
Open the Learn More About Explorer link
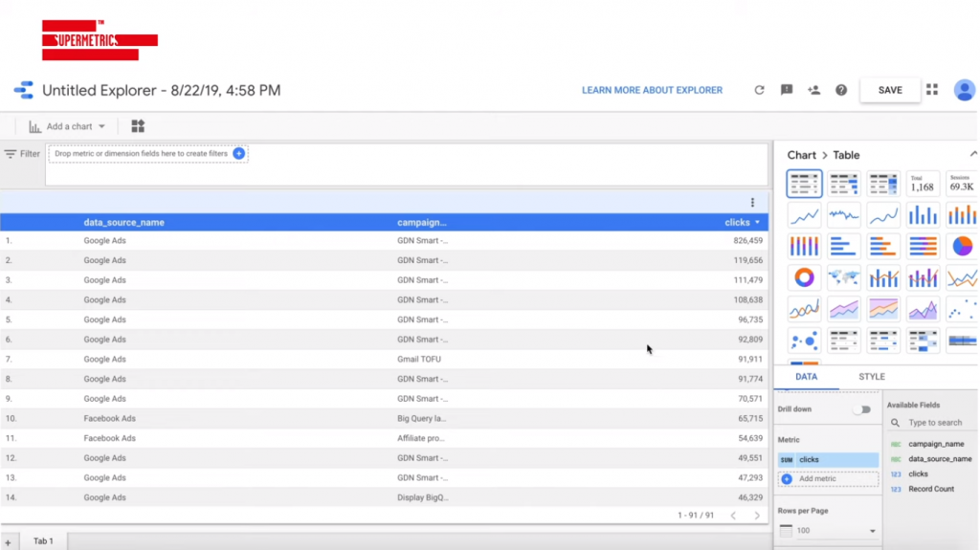(x=652, y=90)
